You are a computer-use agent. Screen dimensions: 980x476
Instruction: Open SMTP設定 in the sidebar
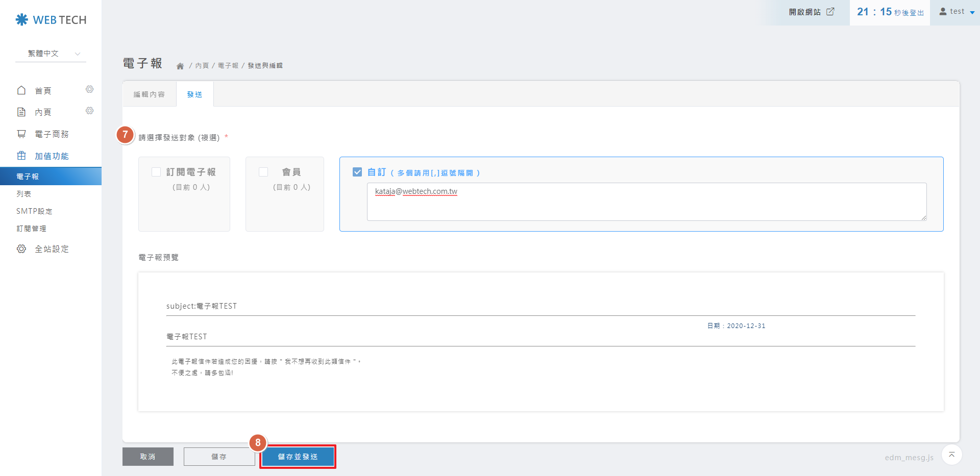point(34,211)
